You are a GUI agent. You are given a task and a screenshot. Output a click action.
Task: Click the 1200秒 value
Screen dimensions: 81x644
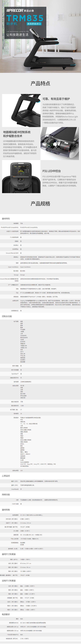point(22,406)
